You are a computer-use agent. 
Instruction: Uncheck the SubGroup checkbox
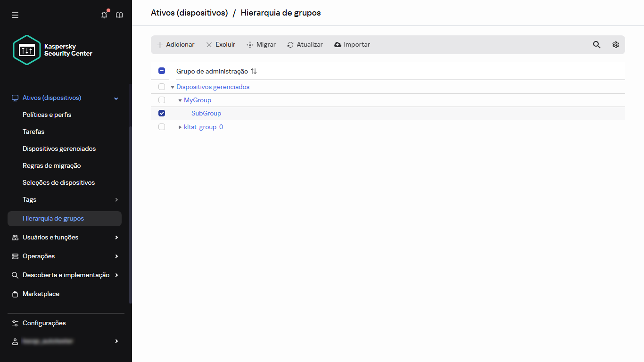[x=162, y=113]
